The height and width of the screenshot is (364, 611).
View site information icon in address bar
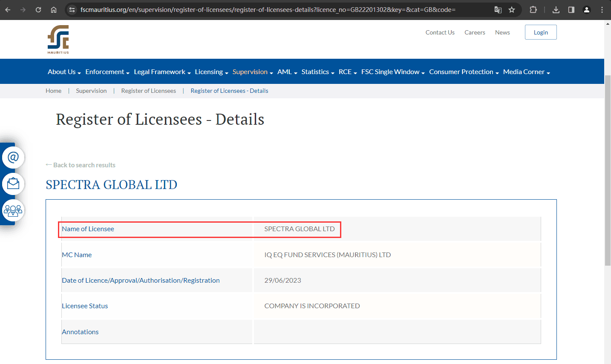72,10
